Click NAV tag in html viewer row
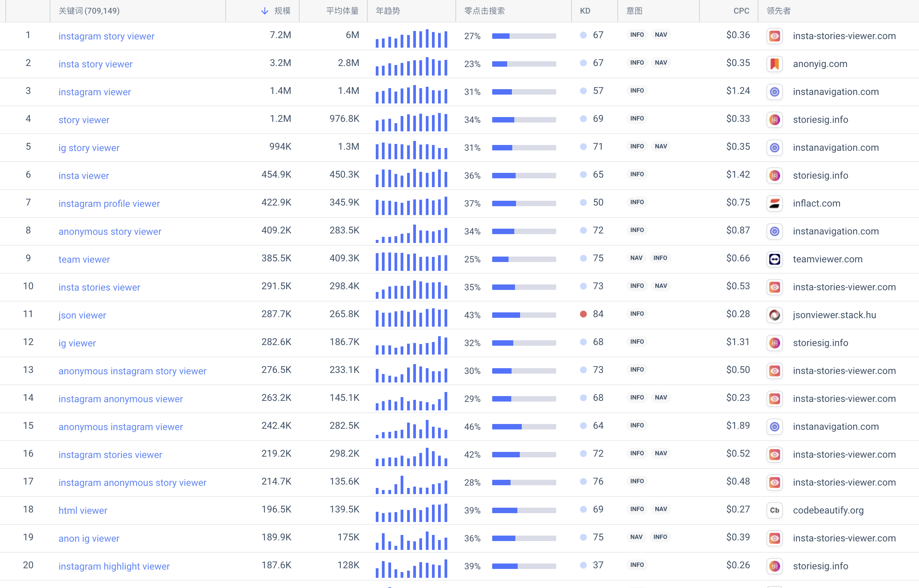 (661, 509)
